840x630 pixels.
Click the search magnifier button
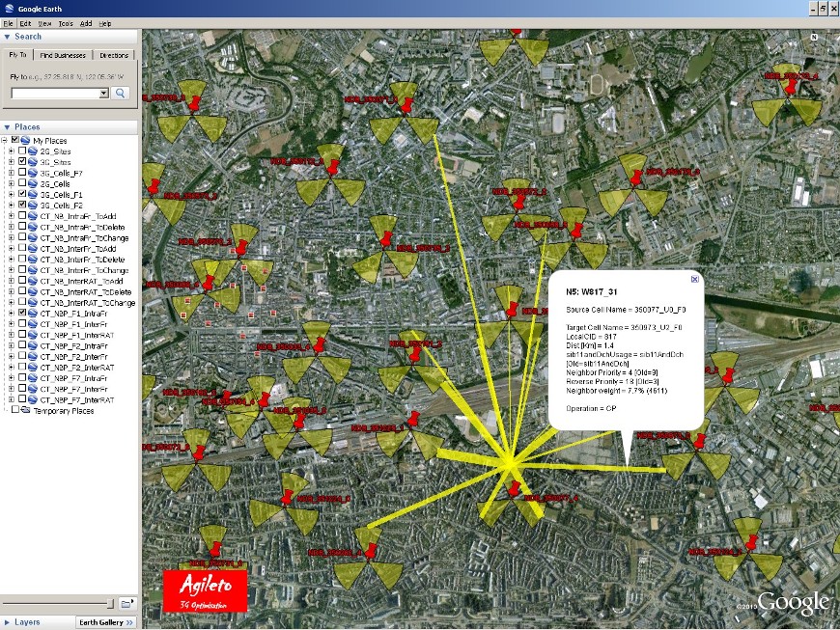121,94
